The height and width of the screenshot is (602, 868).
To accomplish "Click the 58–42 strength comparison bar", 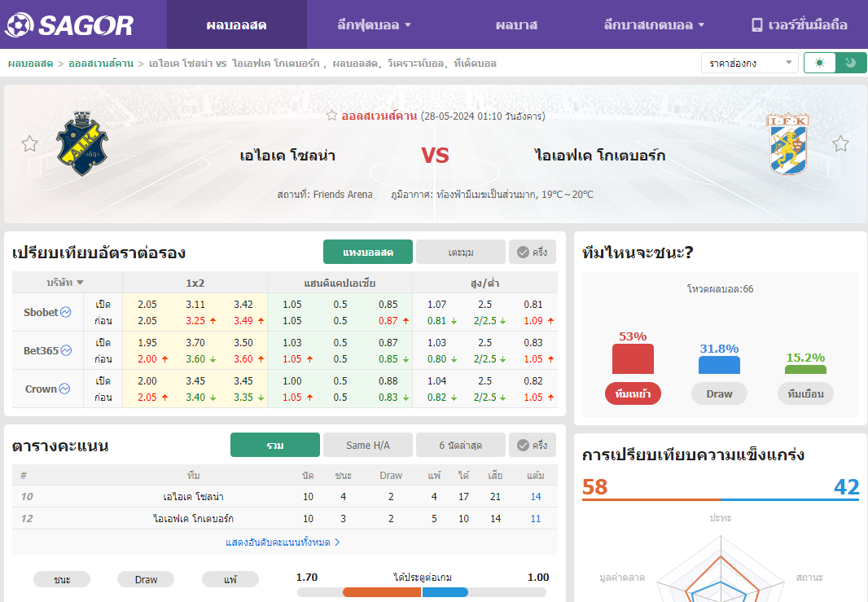I will 720,499.
